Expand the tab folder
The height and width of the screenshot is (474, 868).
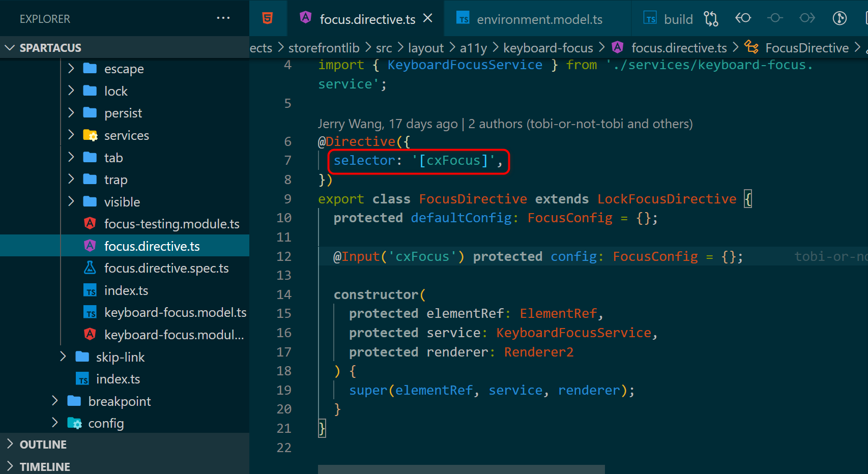[71, 157]
